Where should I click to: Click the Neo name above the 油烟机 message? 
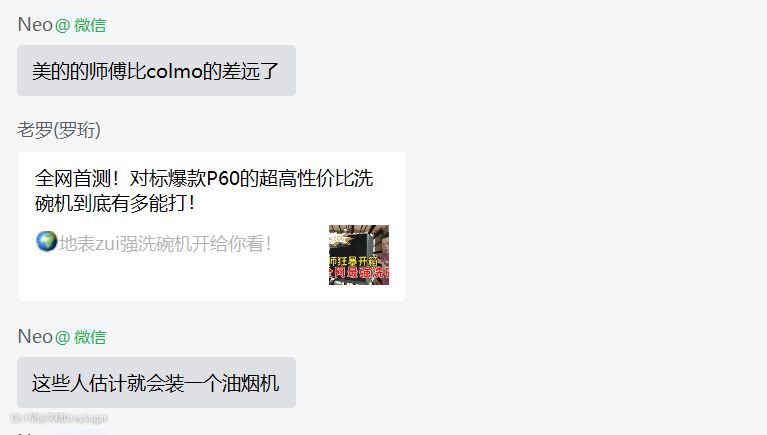point(35,337)
